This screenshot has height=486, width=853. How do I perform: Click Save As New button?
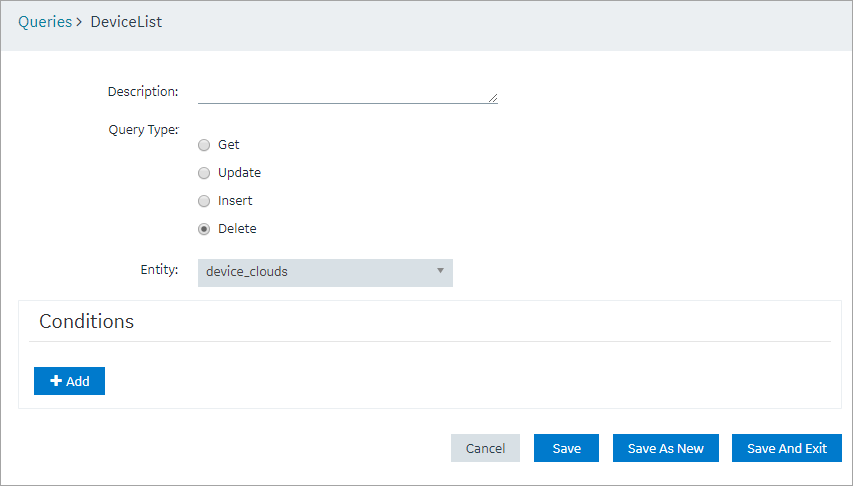point(666,448)
